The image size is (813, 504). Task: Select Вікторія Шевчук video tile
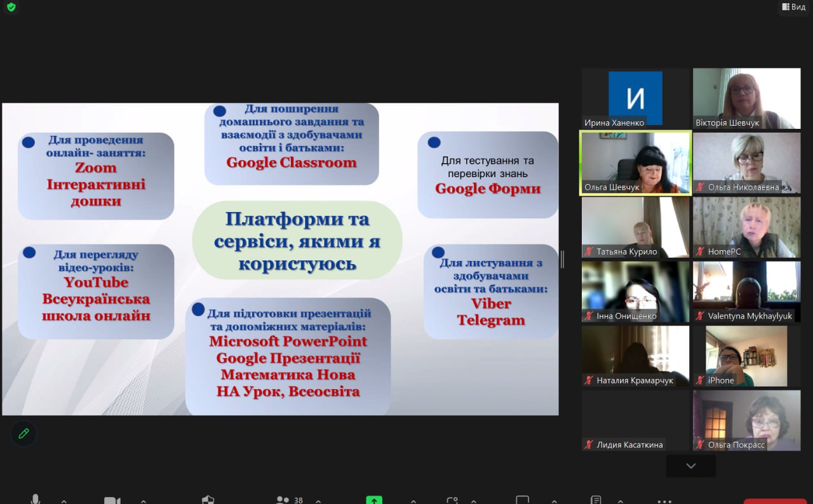pyautogui.click(x=747, y=98)
